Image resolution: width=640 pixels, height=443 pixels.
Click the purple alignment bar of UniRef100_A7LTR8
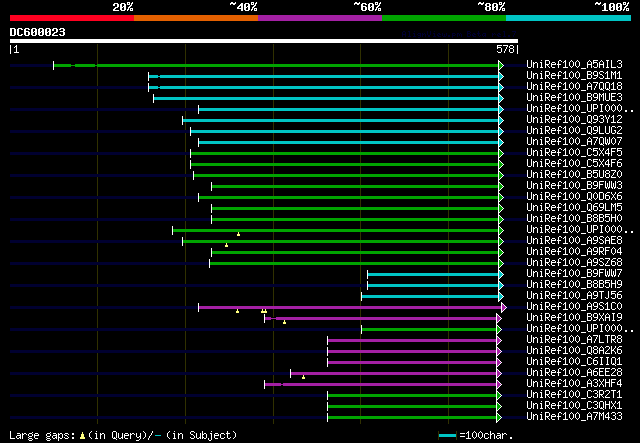[x=412, y=341]
